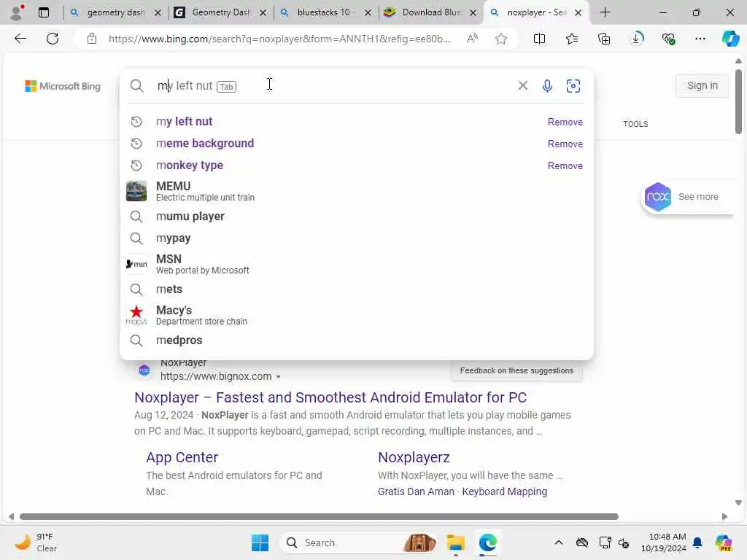Open Noxplayer Fastest and Smoothest result
The width and height of the screenshot is (747, 560).
tap(330, 397)
